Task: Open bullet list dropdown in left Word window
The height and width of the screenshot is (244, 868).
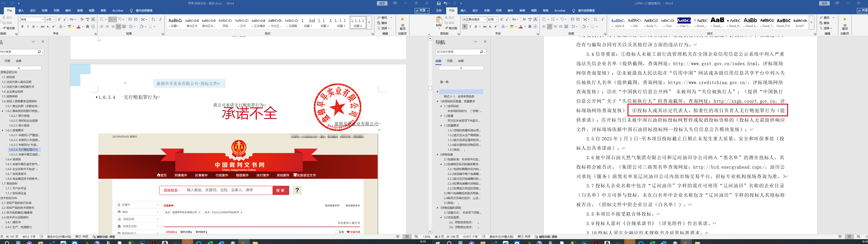Action: click(106, 19)
